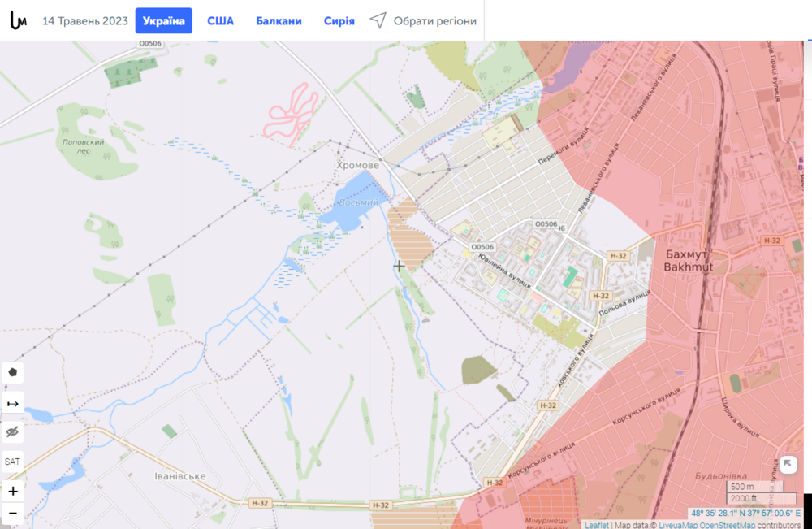Switch to the Балкани region tab
The image size is (812, 529).
coord(279,20)
